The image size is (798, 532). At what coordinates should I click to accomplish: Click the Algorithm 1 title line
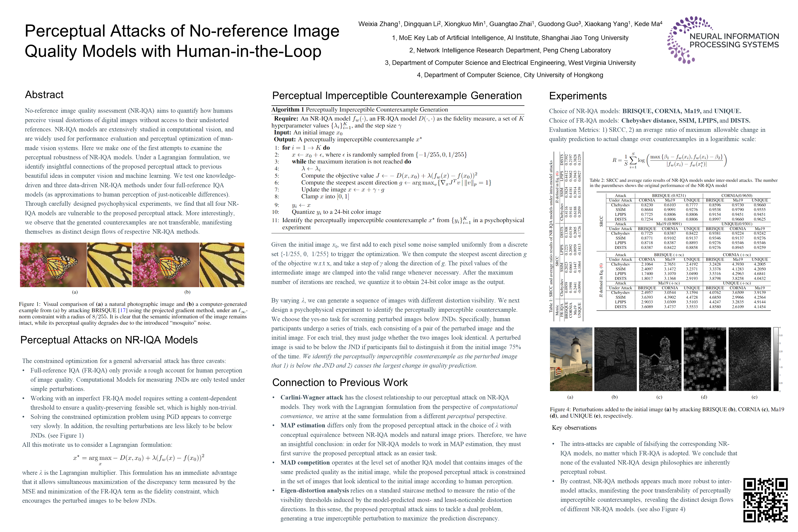coord(360,110)
